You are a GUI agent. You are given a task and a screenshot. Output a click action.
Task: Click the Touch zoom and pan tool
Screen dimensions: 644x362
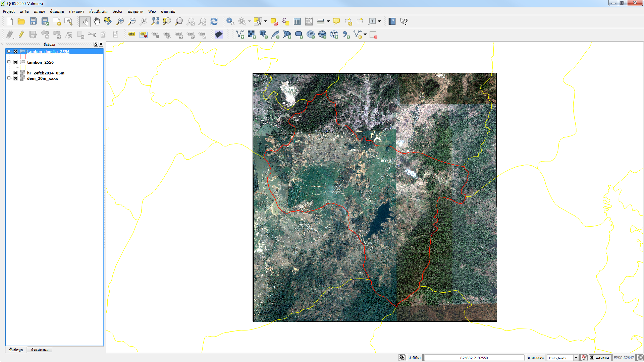pos(85,21)
